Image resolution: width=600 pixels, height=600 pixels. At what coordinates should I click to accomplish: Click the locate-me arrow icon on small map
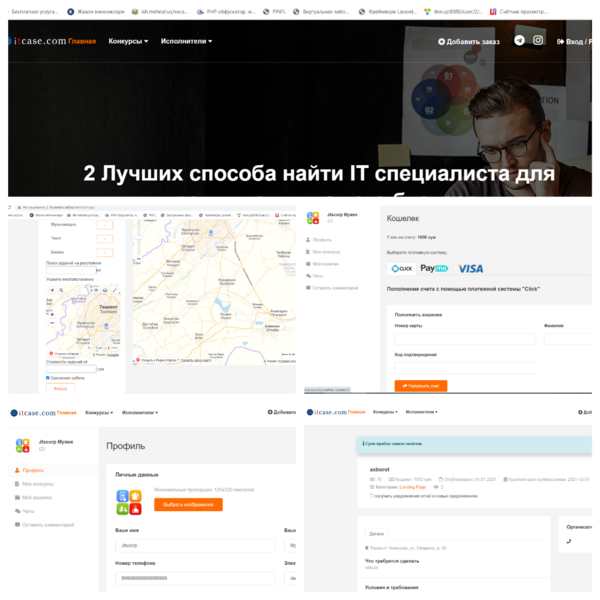point(52,290)
